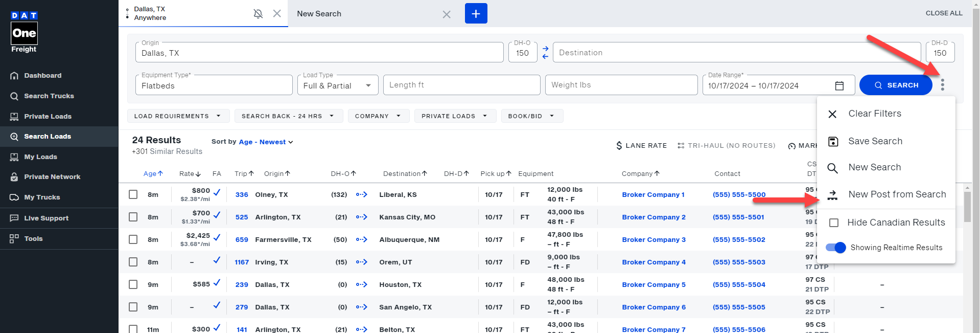Click the Dashboard home icon in sidebar
This screenshot has height=333, width=980.
(x=14, y=76)
